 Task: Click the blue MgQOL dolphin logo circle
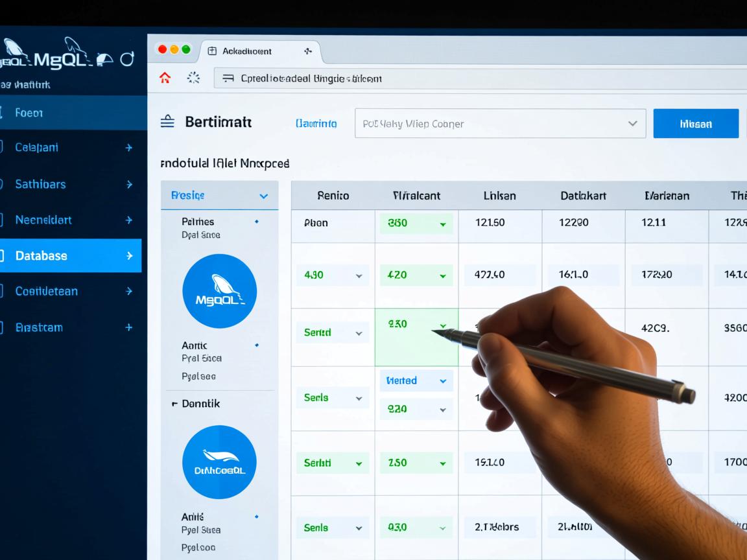pyautogui.click(x=219, y=291)
